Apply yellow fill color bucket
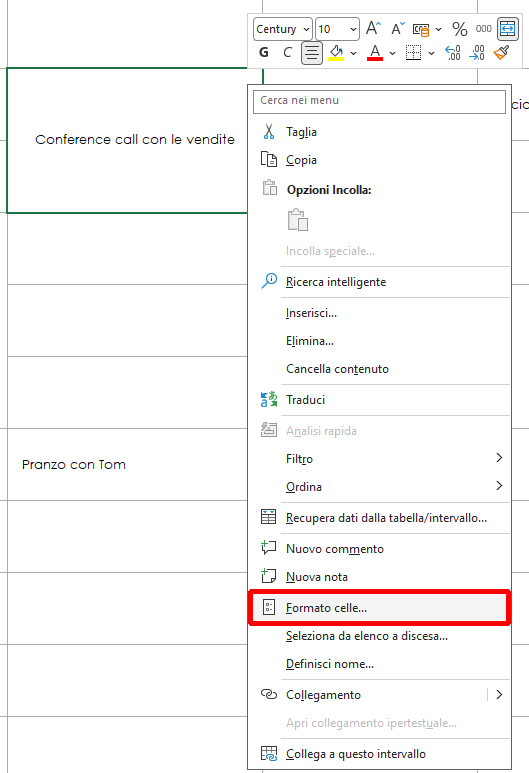Screen dimensions: 529x773 pos(336,52)
